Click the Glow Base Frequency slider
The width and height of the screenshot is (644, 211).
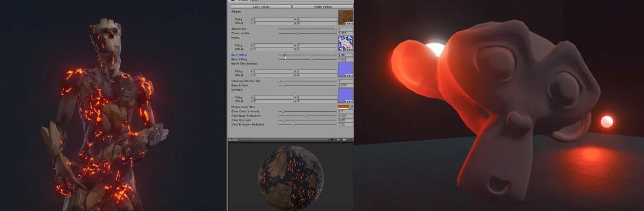click(307, 116)
